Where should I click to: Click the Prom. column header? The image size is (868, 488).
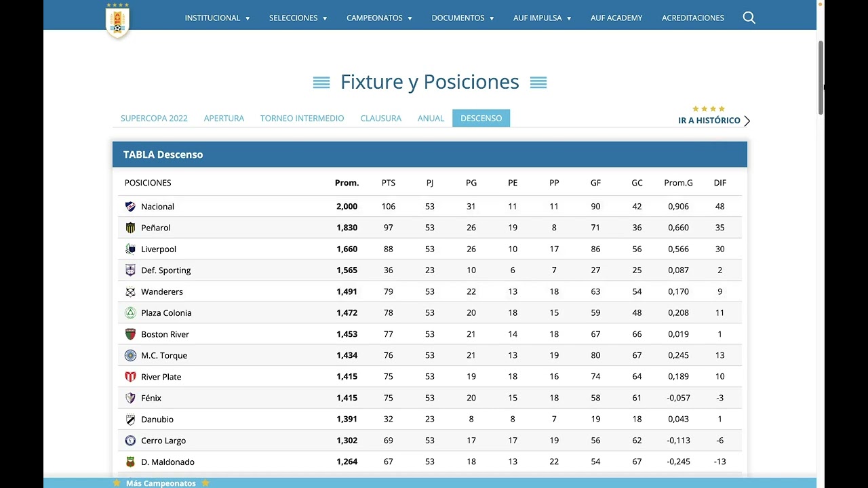click(347, 183)
